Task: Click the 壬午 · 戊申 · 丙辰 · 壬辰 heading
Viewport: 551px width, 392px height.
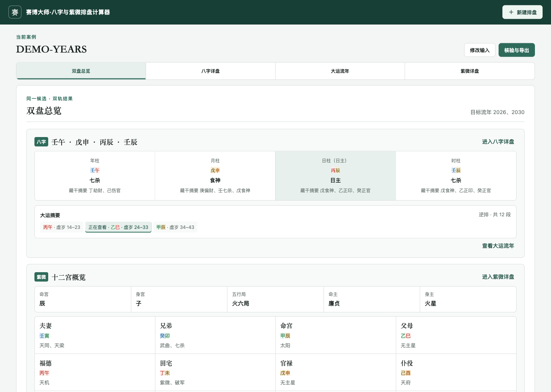Action: (x=95, y=142)
